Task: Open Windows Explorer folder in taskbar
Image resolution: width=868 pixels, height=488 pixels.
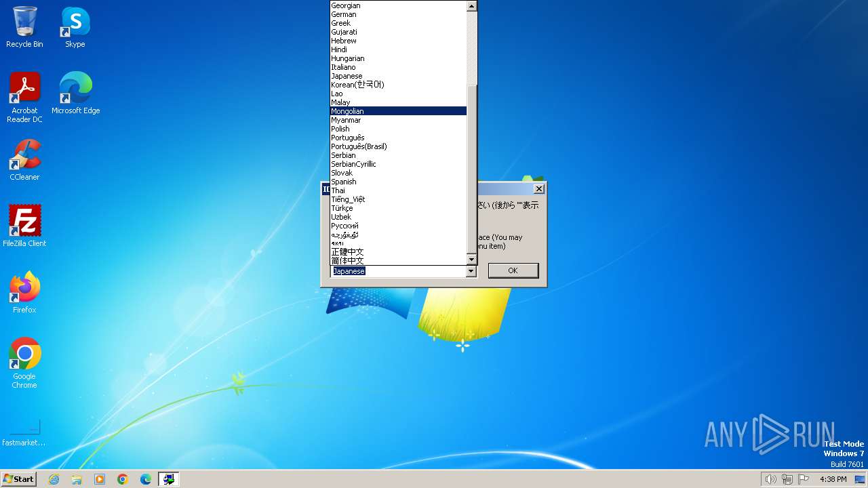Action: tap(77, 479)
